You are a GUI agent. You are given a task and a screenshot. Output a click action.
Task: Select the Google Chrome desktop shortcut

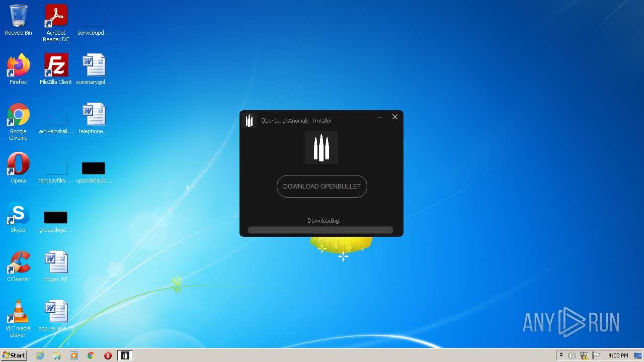18,122
